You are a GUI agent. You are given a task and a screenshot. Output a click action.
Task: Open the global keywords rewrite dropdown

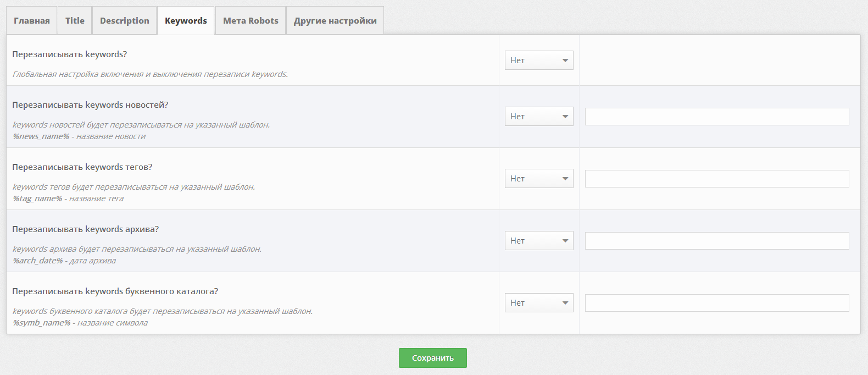coord(539,60)
